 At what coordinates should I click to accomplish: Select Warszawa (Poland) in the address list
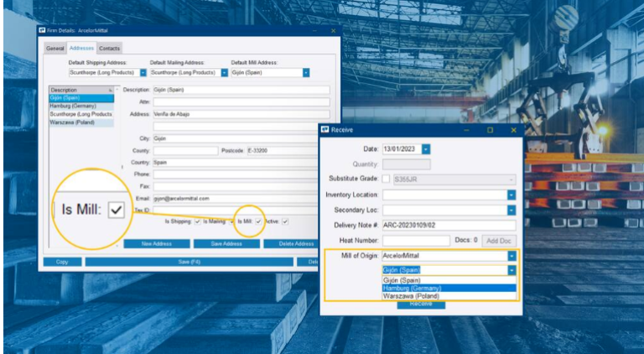pos(81,122)
